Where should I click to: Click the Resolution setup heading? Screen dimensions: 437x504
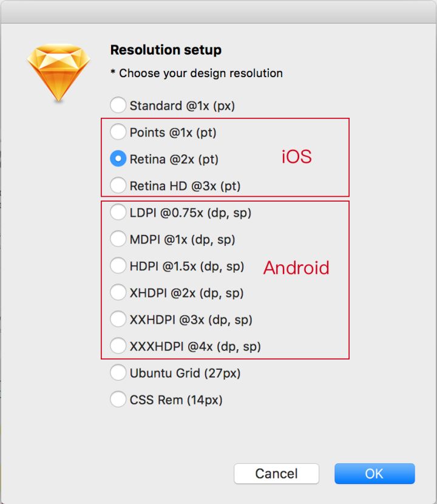click(x=166, y=50)
